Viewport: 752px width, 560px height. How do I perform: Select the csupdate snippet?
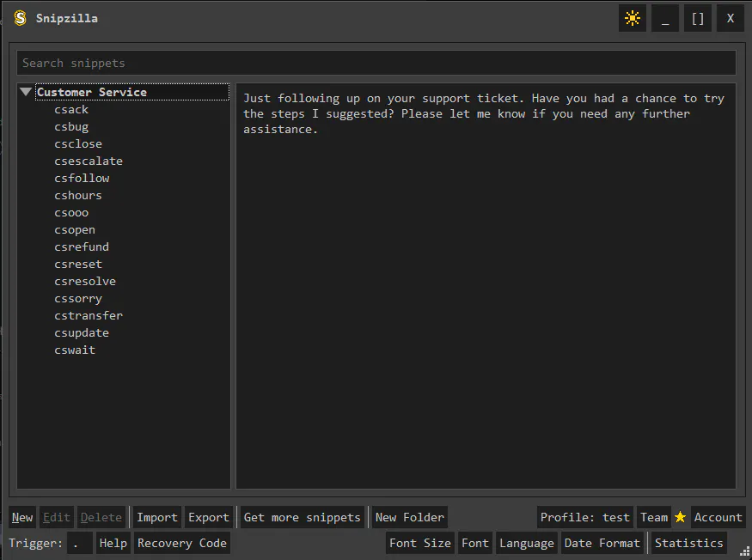pos(82,332)
